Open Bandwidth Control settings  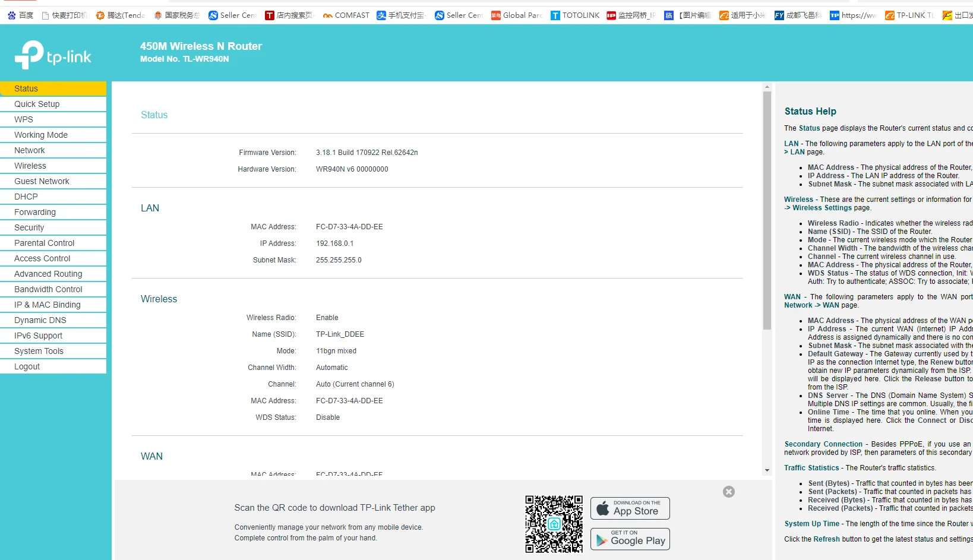[x=53, y=289]
